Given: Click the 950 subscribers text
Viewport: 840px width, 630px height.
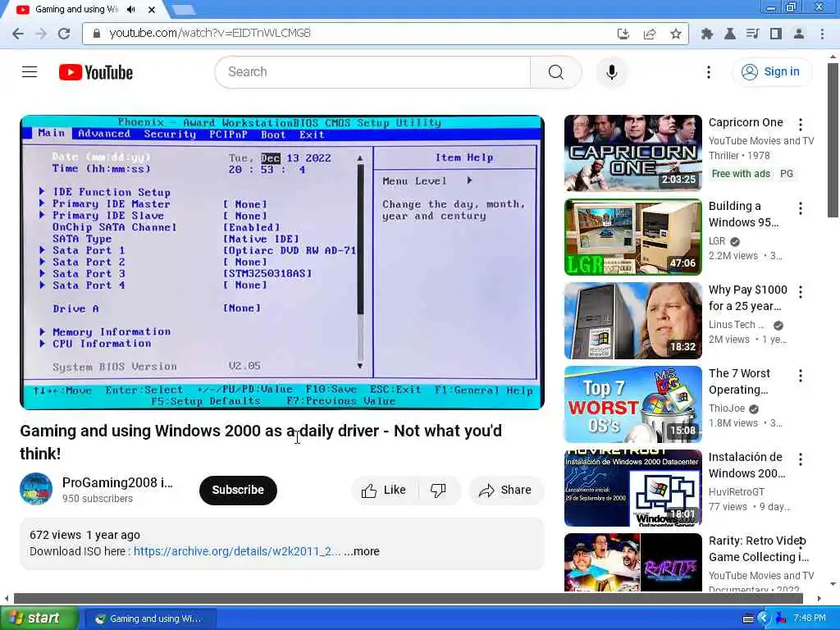Looking at the screenshot, I should pyautogui.click(x=97, y=499).
